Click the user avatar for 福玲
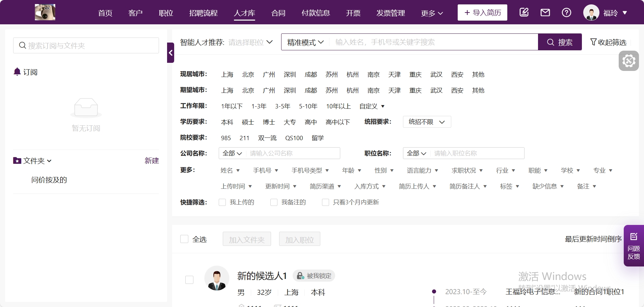The width and height of the screenshot is (644, 307). tap(591, 12)
